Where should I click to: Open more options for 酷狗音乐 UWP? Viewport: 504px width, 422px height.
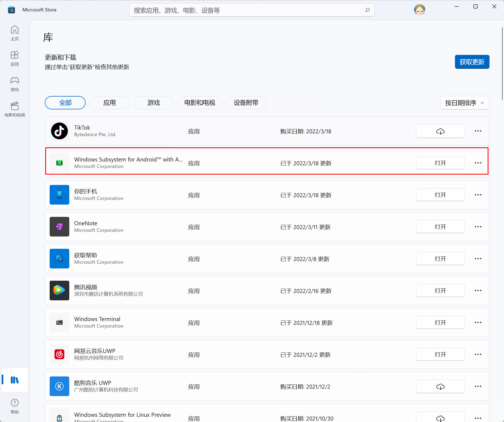tap(478, 387)
